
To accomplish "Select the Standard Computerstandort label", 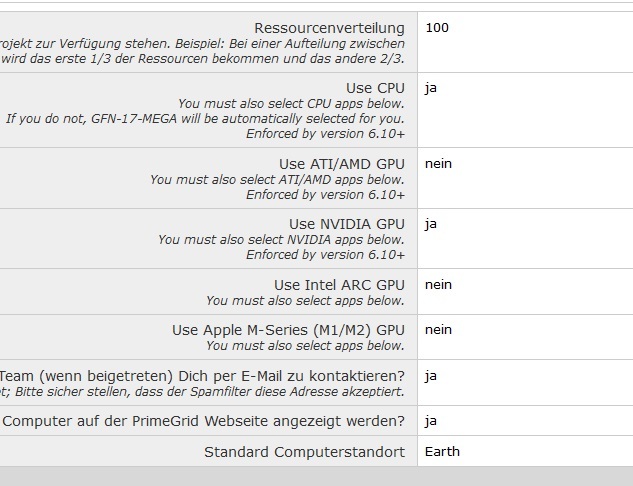I will (x=304, y=452).
